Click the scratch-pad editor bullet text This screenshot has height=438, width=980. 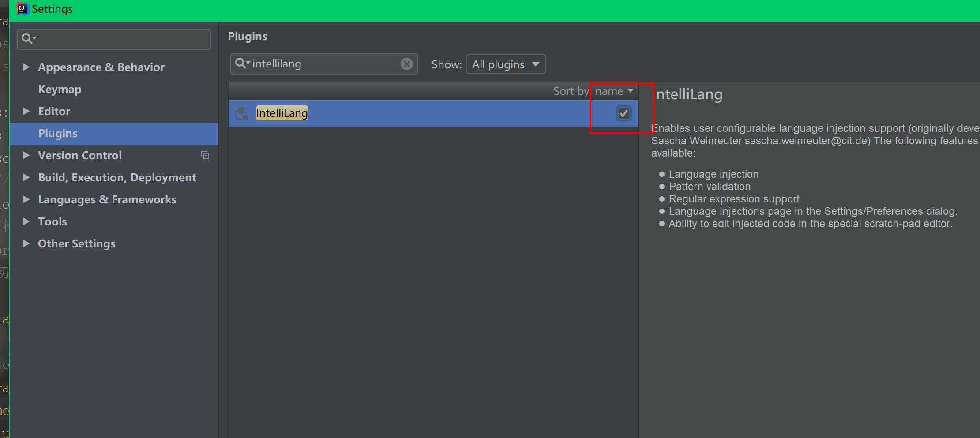(x=811, y=224)
